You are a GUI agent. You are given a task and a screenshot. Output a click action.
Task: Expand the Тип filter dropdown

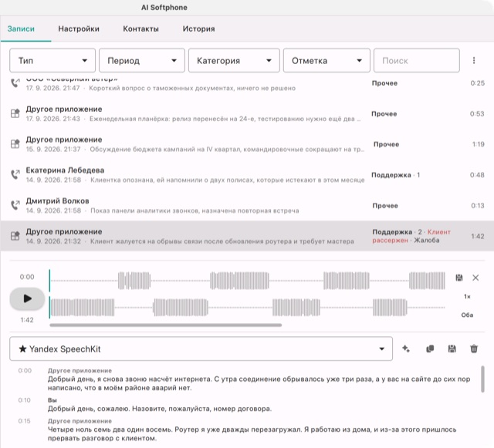point(52,60)
